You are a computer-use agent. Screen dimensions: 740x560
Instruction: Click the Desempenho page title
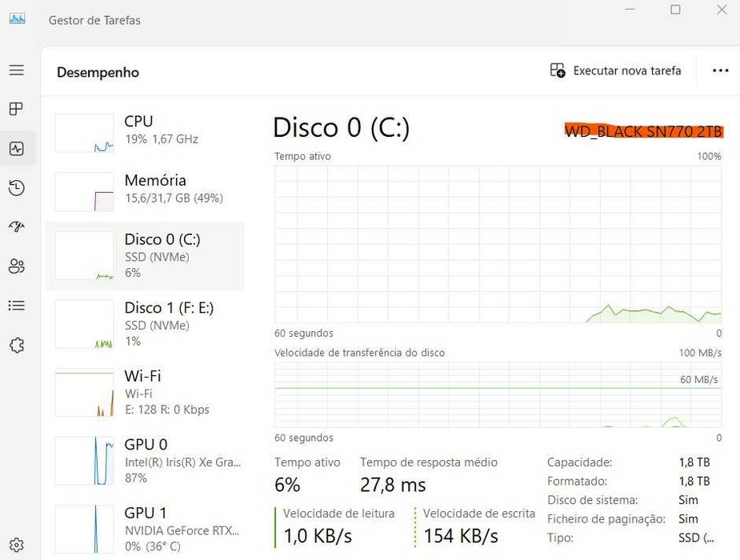98,72
